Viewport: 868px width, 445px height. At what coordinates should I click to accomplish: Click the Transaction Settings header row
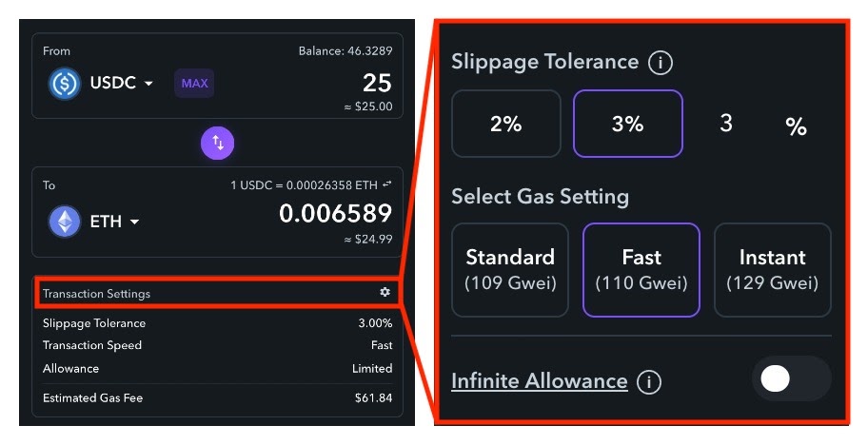(216, 293)
